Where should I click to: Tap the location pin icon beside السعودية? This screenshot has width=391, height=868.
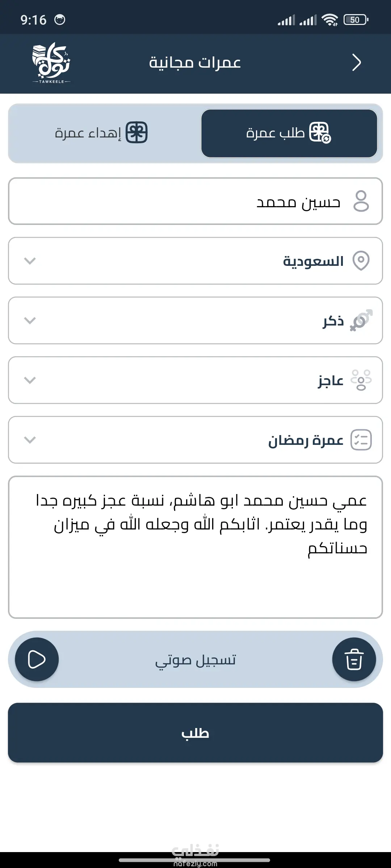(361, 261)
